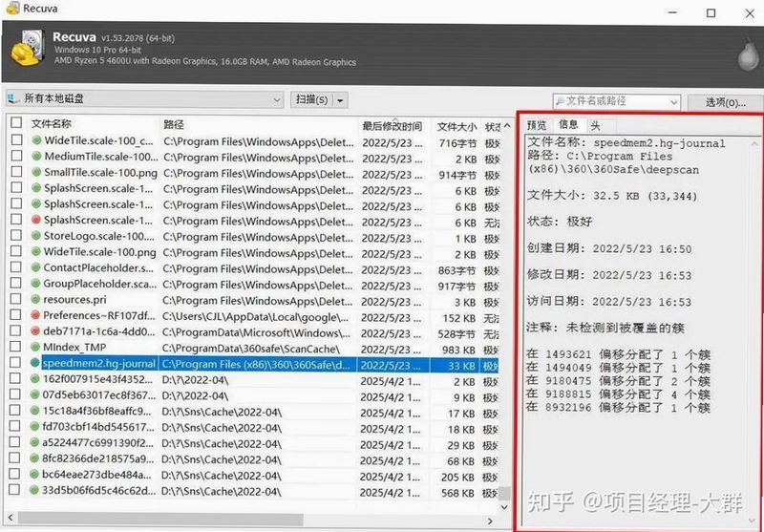Screen dimensions: 764x532
Task: Check the box for 8fc82366de218575a9
Action: (x=14, y=458)
